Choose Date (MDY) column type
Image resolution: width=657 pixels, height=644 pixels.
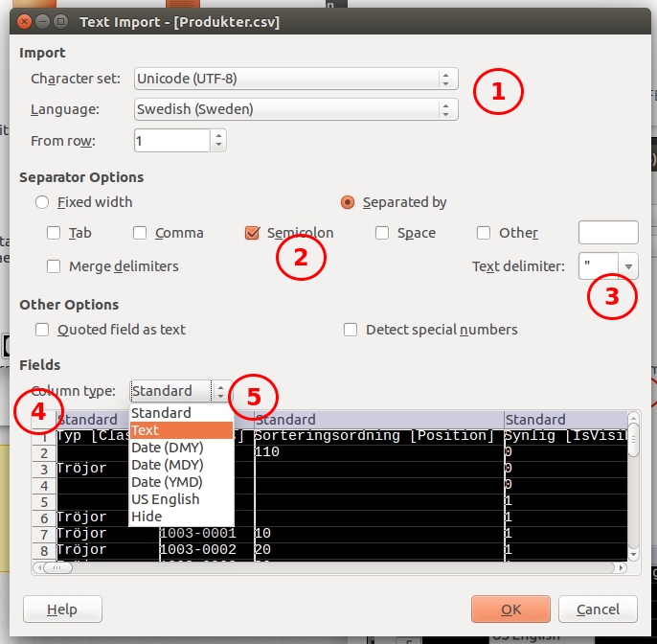181,465
